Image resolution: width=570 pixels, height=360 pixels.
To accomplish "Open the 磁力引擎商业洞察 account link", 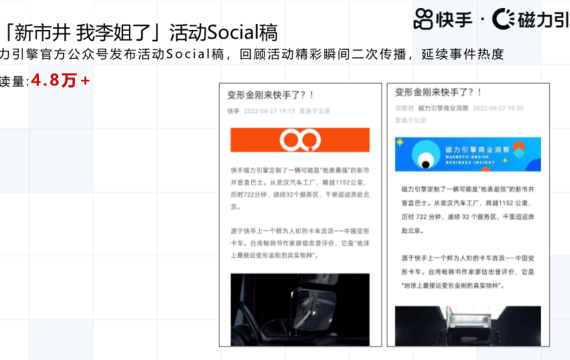I will [443, 108].
